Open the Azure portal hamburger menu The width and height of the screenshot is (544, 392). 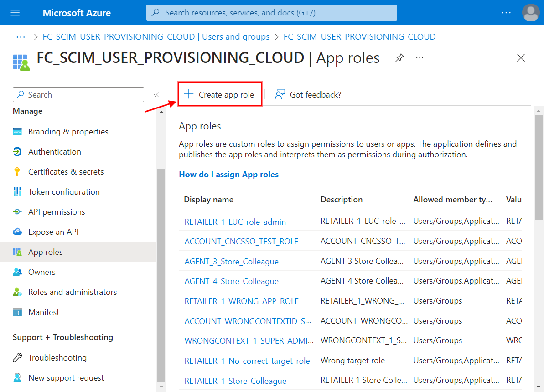click(x=15, y=13)
